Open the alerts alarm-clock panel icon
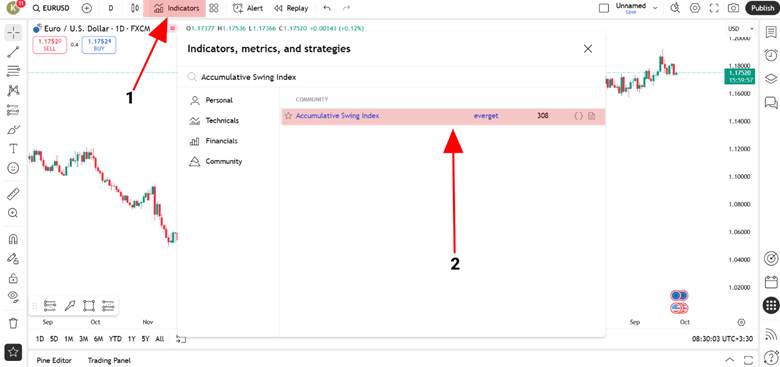The width and height of the screenshot is (780, 367). pos(771,55)
